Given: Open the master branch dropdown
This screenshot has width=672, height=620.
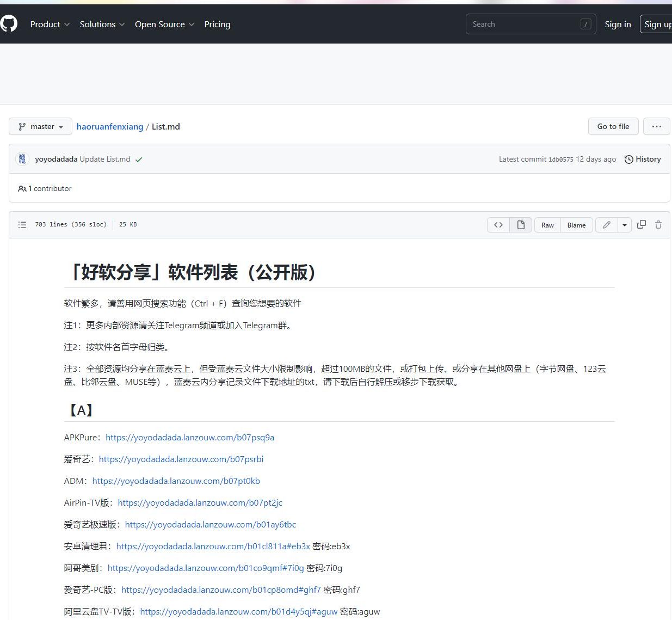Looking at the screenshot, I should pyautogui.click(x=41, y=126).
